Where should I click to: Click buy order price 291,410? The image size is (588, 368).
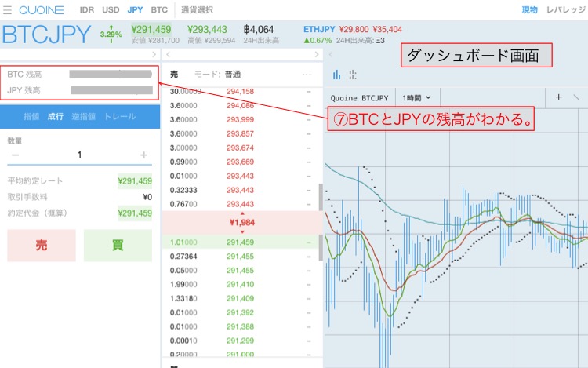[240, 285]
